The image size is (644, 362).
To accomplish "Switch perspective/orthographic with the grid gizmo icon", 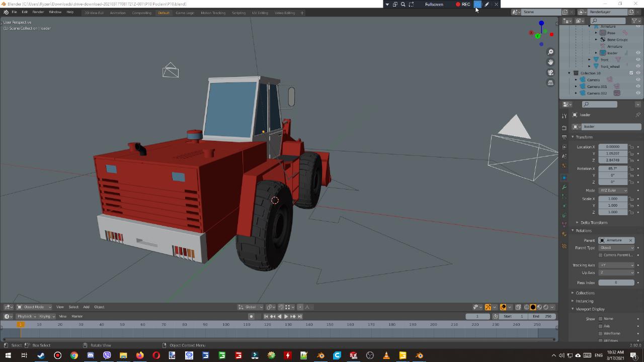I will [550, 82].
